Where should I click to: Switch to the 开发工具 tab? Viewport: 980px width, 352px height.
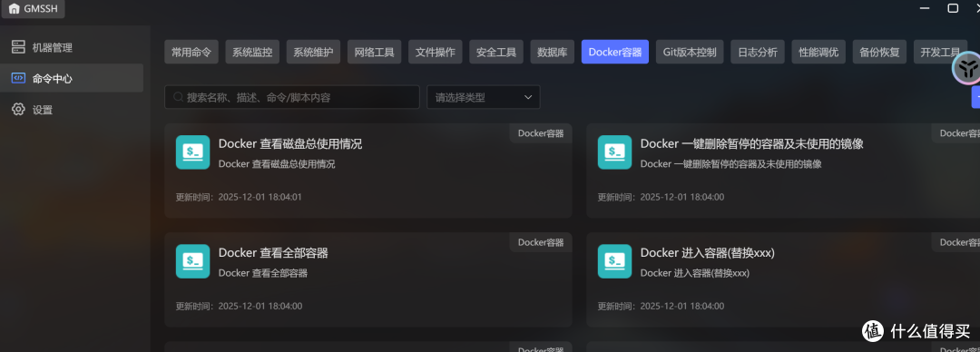pyautogui.click(x=941, y=52)
